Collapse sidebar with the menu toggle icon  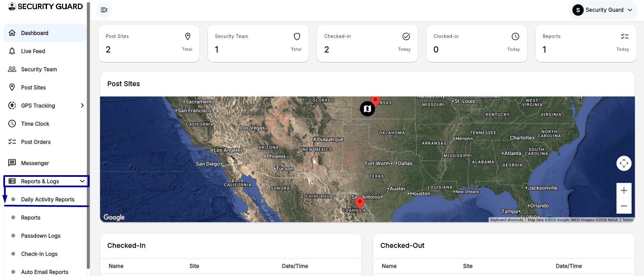pos(104,10)
